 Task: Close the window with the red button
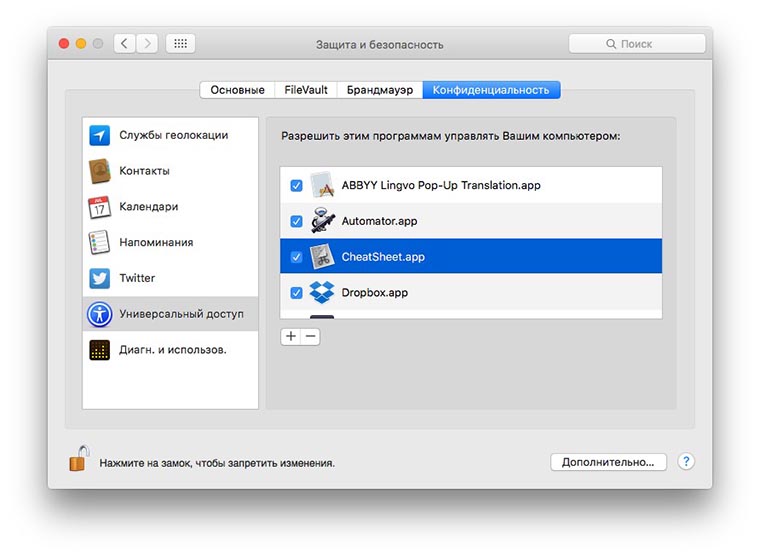[63, 44]
